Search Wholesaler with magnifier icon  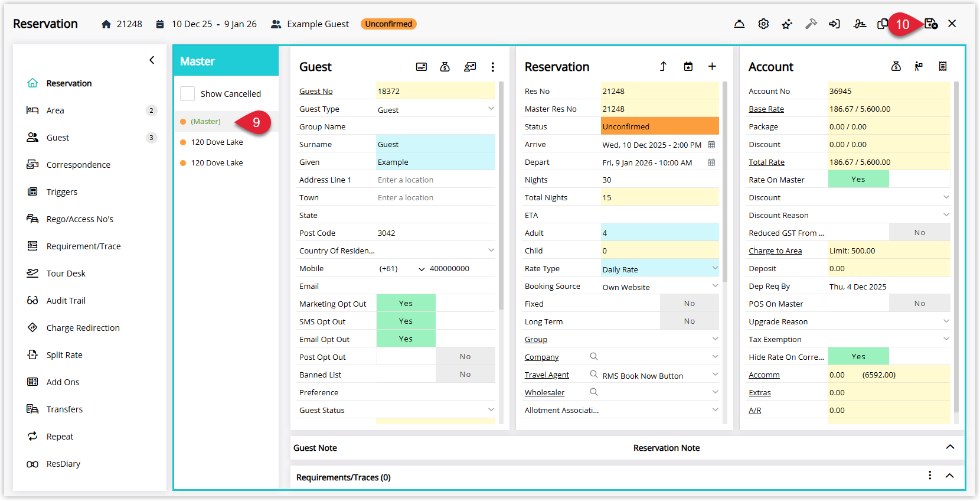click(x=594, y=392)
